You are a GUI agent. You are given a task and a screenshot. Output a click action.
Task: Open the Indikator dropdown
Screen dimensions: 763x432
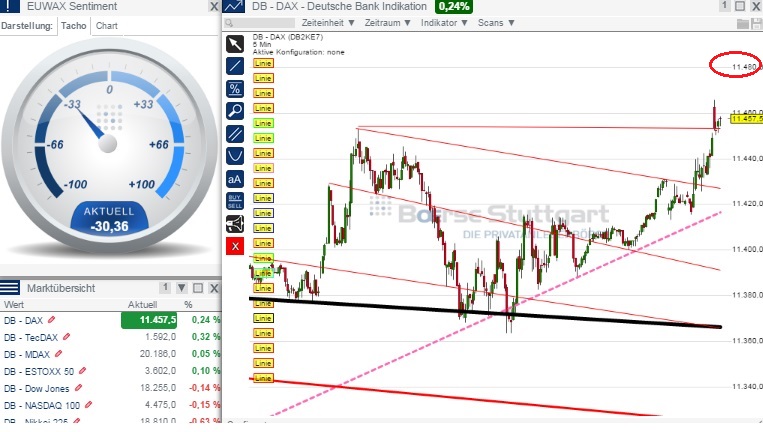click(444, 23)
